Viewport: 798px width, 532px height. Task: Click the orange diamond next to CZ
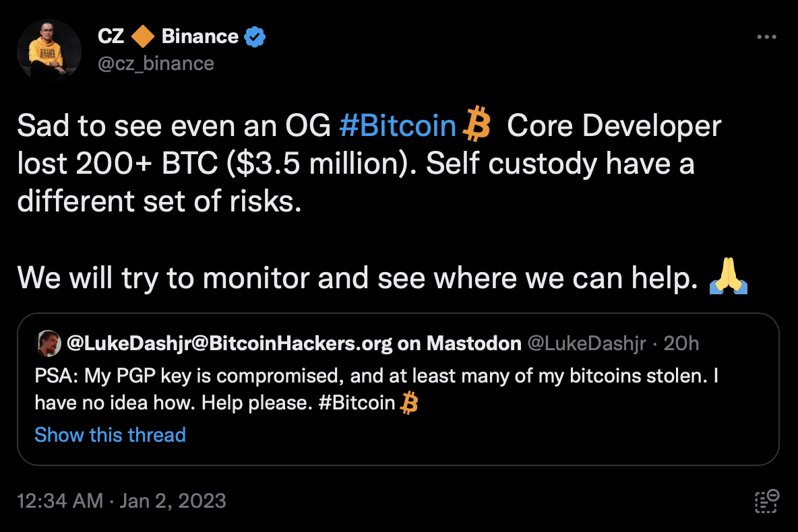click(142, 36)
